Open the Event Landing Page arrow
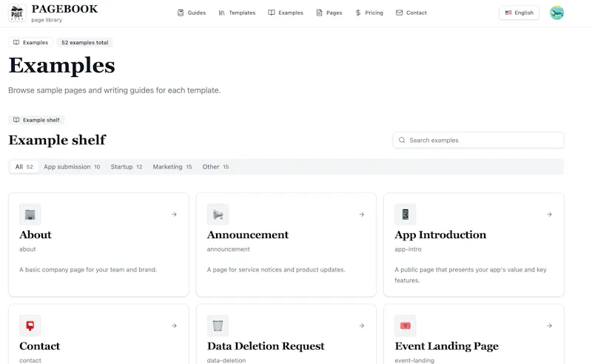Screen dimensions: 592x364 549,326
